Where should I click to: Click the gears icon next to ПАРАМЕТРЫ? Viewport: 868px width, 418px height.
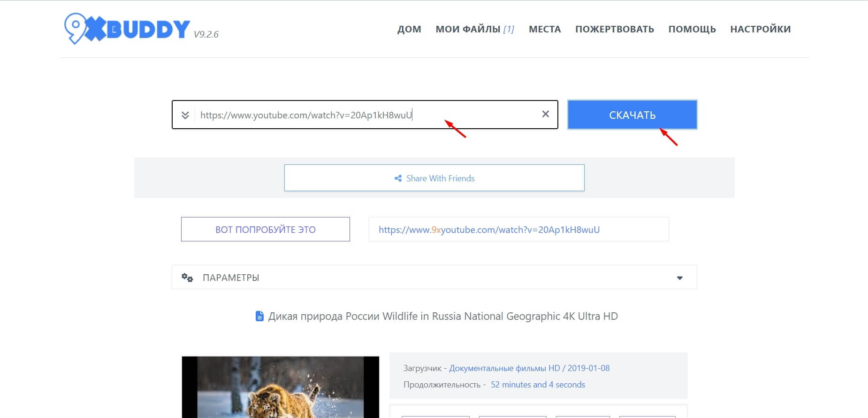pos(187,278)
